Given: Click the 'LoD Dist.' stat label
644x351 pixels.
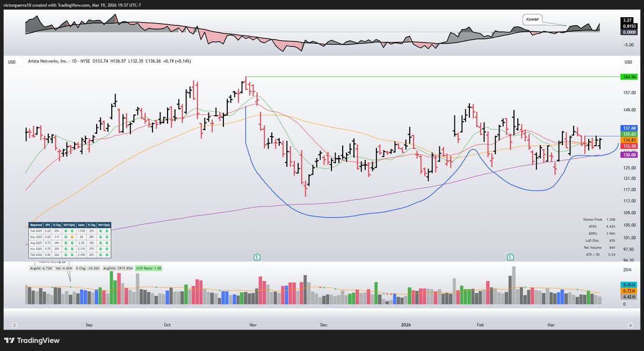Looking at the screenshot, I should 592,240.
